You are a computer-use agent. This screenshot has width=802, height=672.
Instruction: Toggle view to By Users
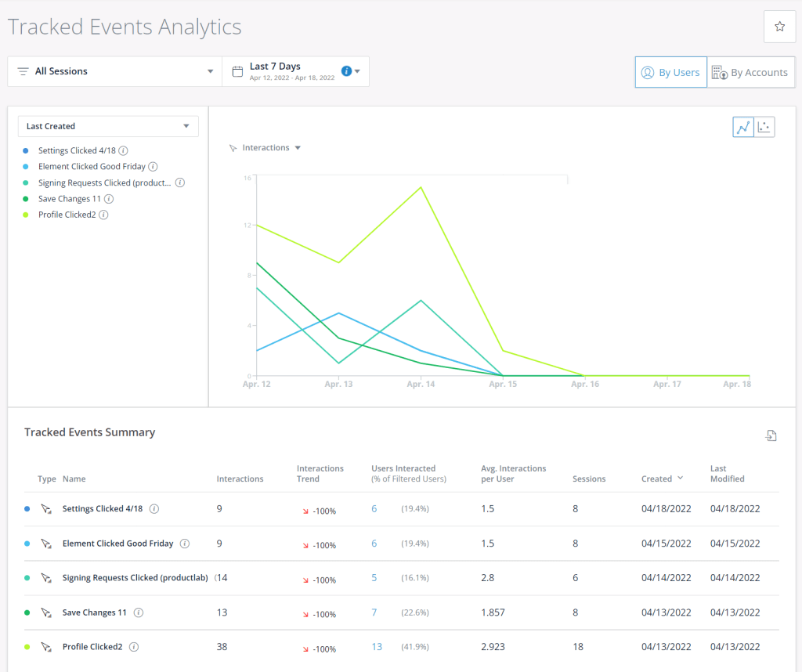pos(670,72)
